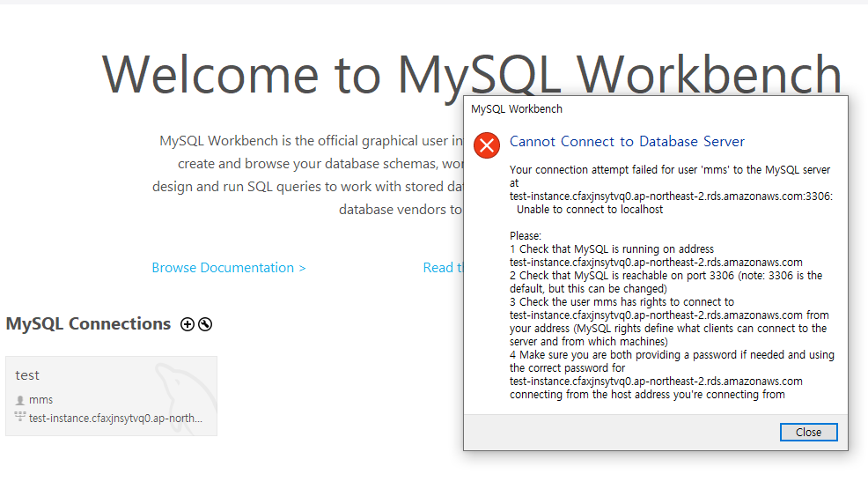Click the 'MySQL Connections' heading

click(89, 323)
